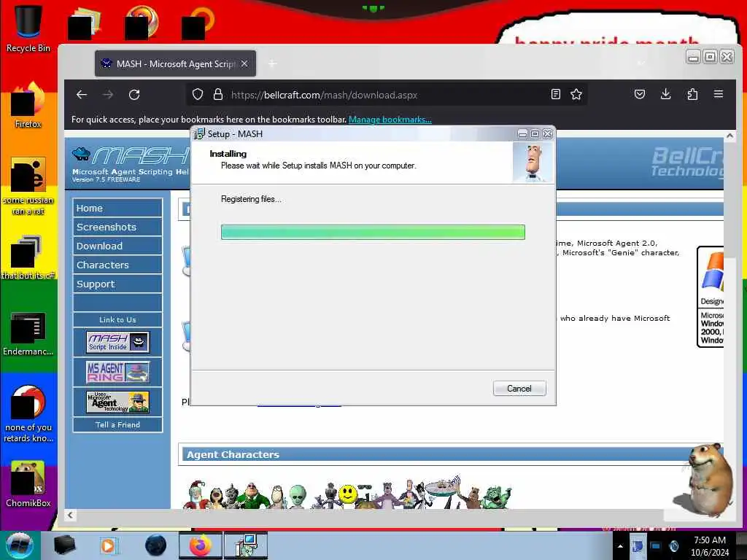
Task: Open the Recycle Bin on desktop
Action: 28,28
